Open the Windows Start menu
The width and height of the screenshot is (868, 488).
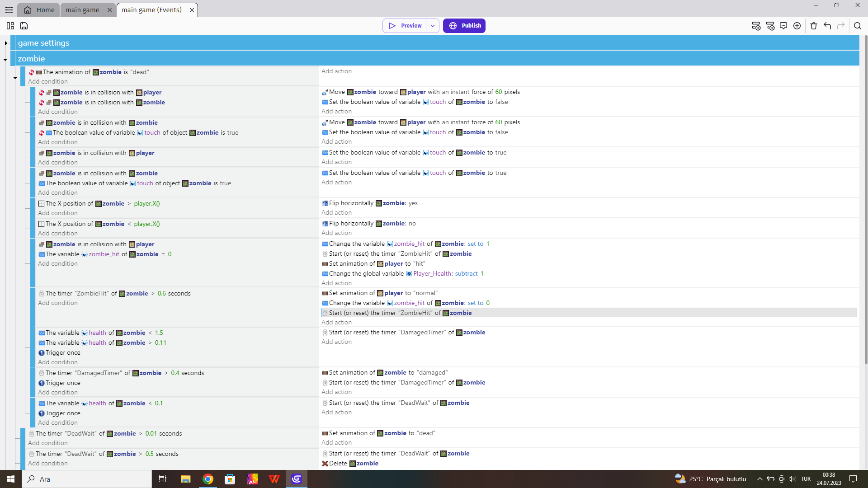pyautogui.click(x=11, y=479)
